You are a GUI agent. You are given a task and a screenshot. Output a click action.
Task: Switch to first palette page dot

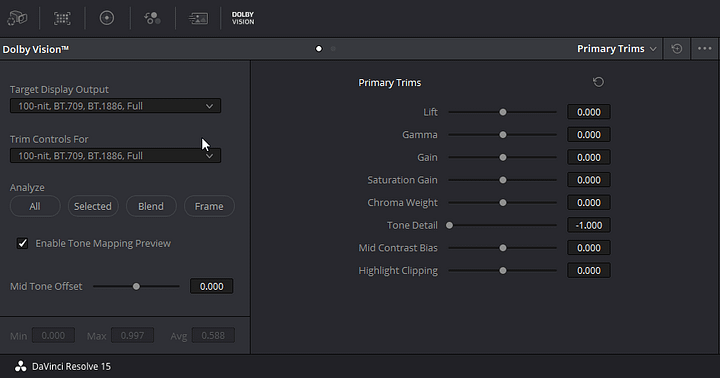(319, 49)
